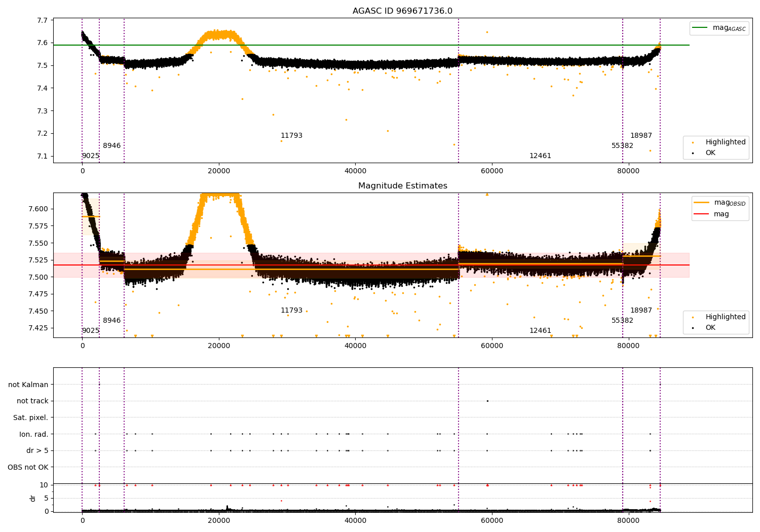Click the 'not Kalman' flag axis label

point(28,385)
